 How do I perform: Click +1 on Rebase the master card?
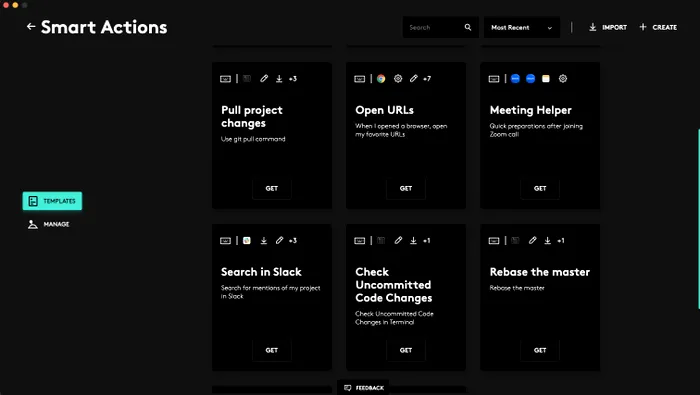[561, 241]
